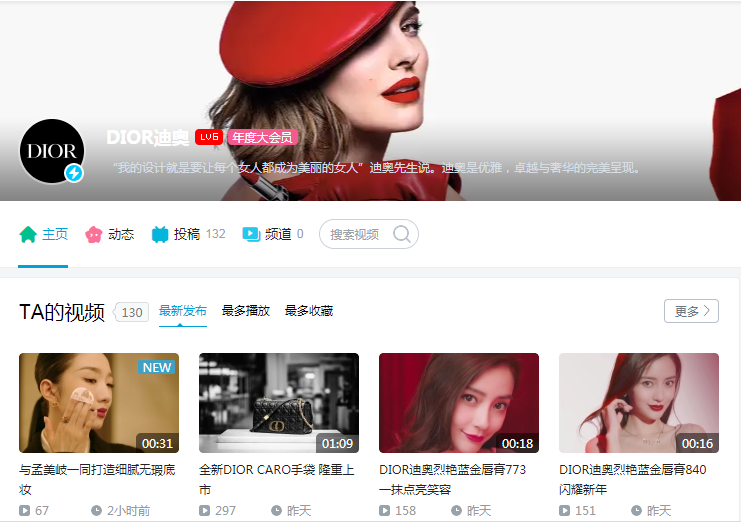
Task: Click clock icon beside 2小时前
Action: pyautogui.click(x=96, y=511)
